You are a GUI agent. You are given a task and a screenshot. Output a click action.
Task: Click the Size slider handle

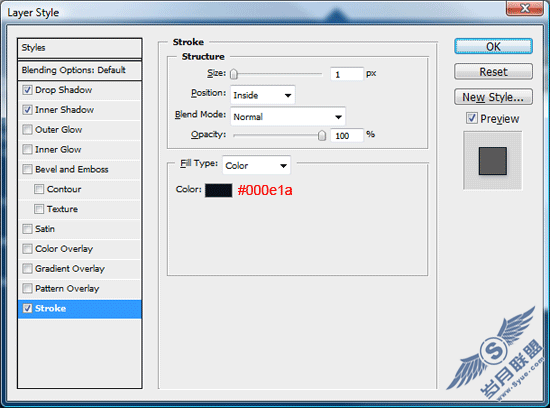point(234,74)
